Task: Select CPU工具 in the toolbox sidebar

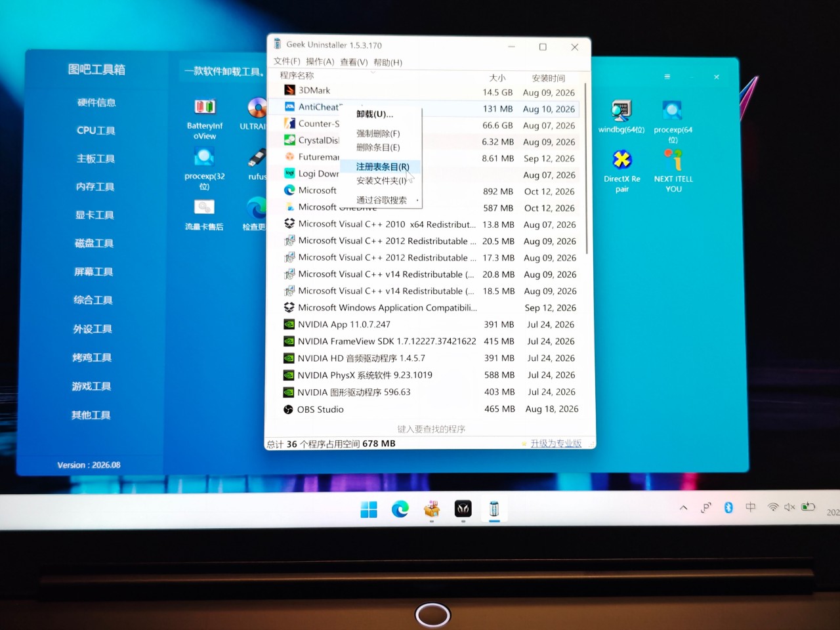Action: [x=96, y=131]
